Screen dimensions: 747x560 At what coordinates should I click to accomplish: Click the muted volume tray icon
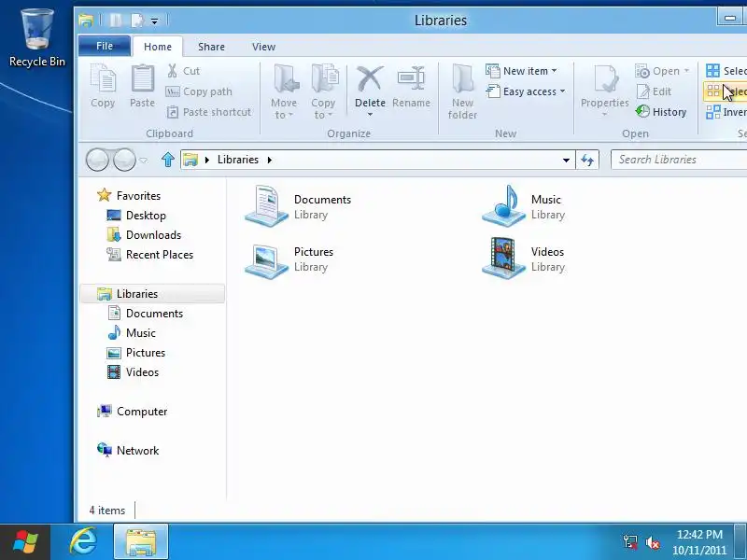[652, 542]
